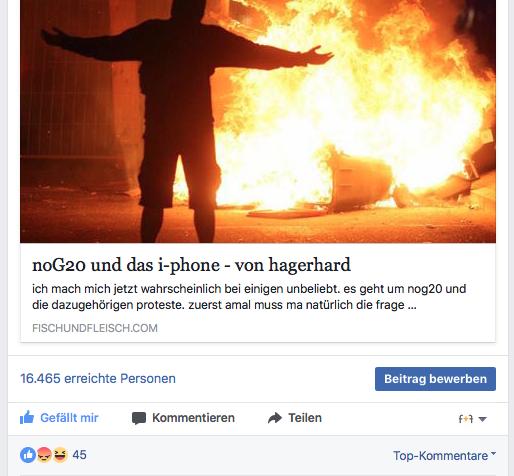
Task: Click the speech bubble Kommentieren icon
Action: (x=139, y=418)
